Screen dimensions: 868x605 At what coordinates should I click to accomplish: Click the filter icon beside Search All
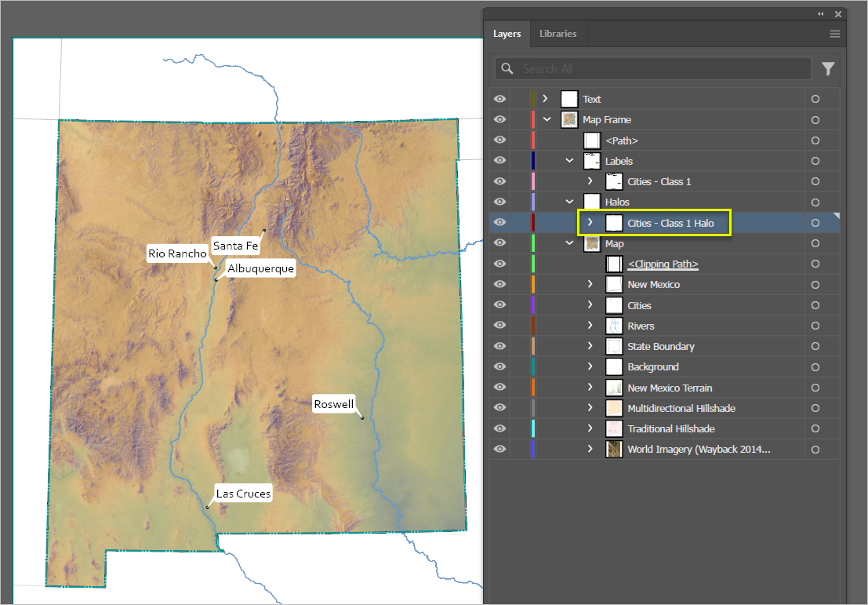point(828,68)
